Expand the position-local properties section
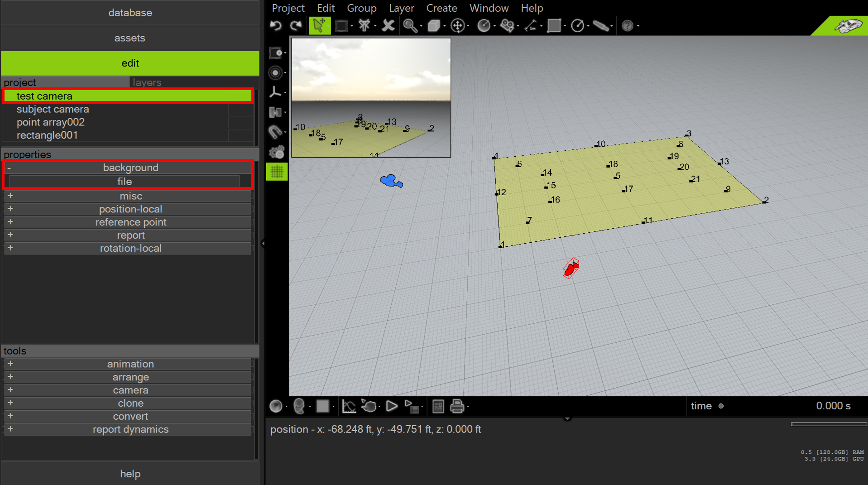Viewport: 868px width, 485px height. (10, 209)
